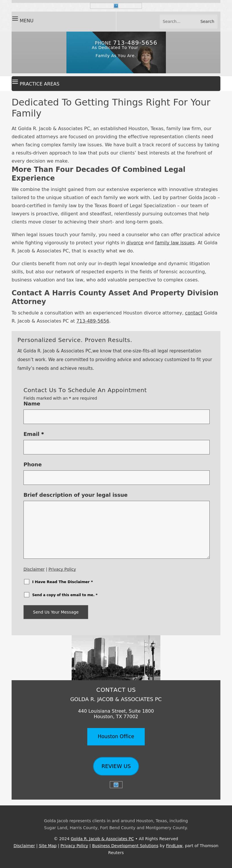
Task: Click the social media icon above the header
Action: [116, 6]
